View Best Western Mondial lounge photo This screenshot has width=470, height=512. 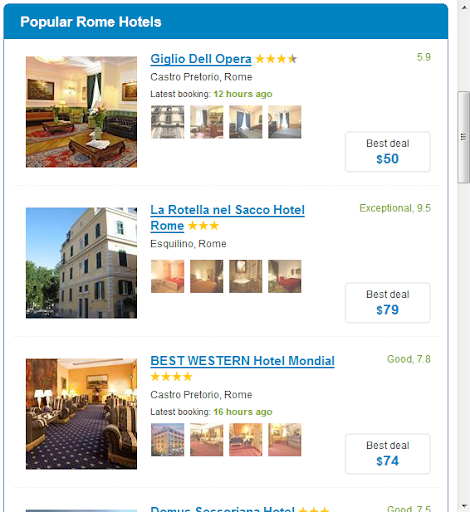click(81, 414)
